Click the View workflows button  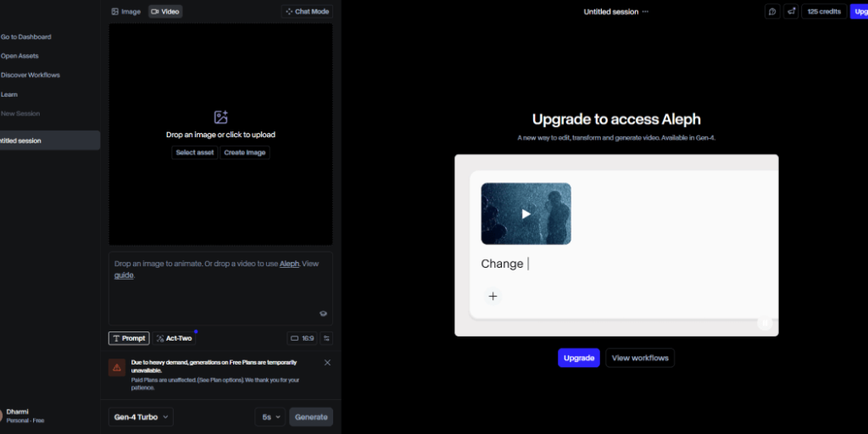click(640, 358)
